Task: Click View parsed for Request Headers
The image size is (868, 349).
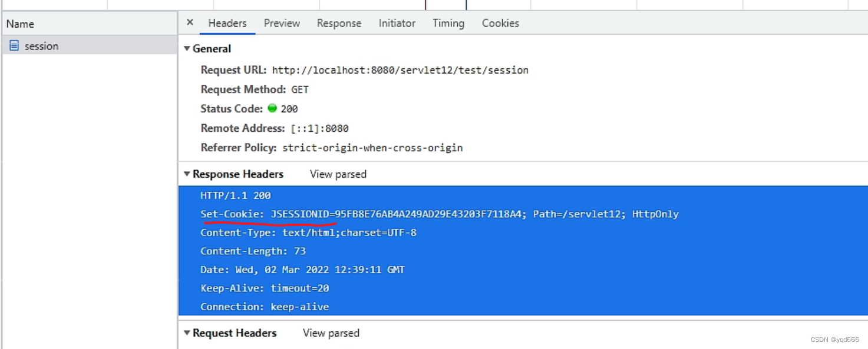Action: (x=331, y=333)
